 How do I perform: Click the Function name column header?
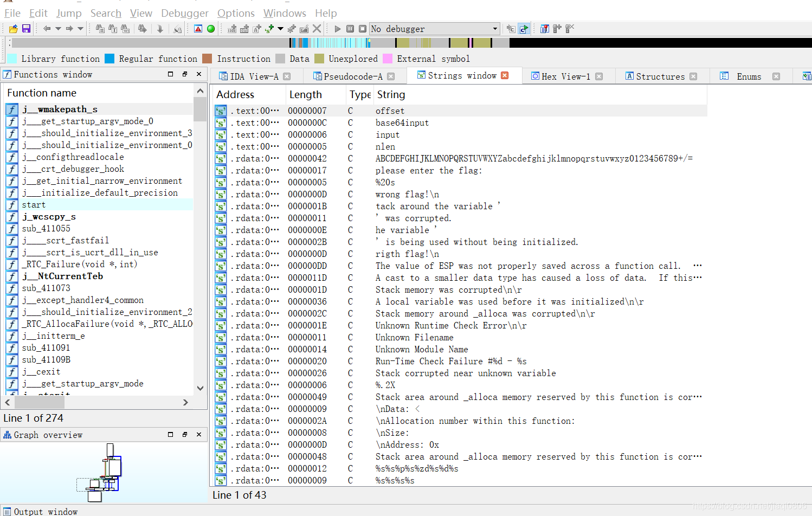pyautogui.click(x=99, y=93)
